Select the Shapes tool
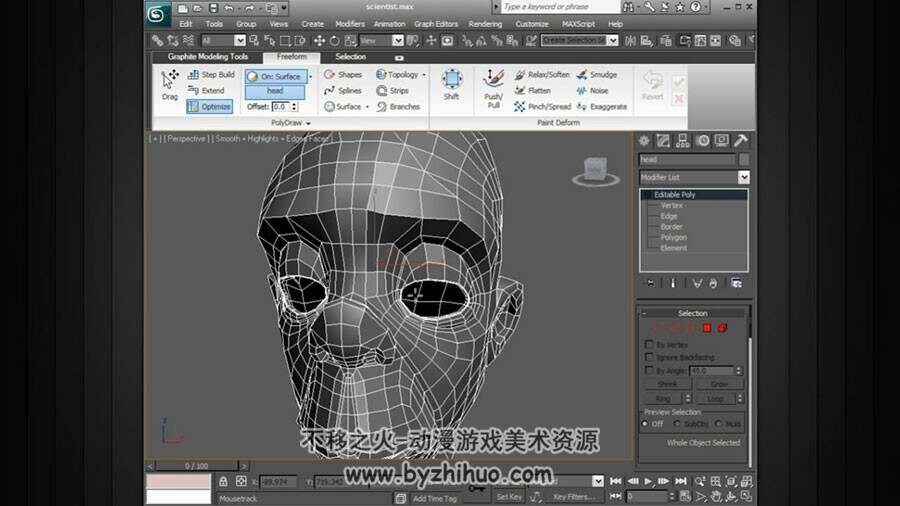The height and width of the screenshot is (506, 900). 343,75
